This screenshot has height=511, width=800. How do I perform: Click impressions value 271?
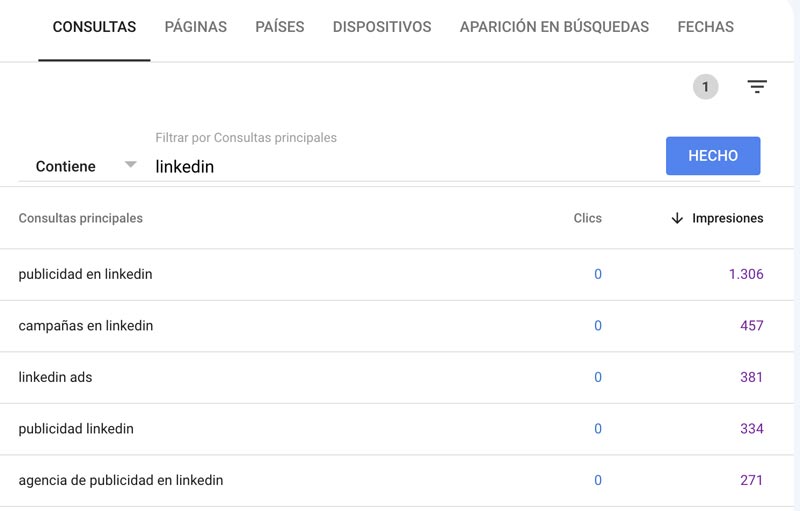click(x=752, y=480)
